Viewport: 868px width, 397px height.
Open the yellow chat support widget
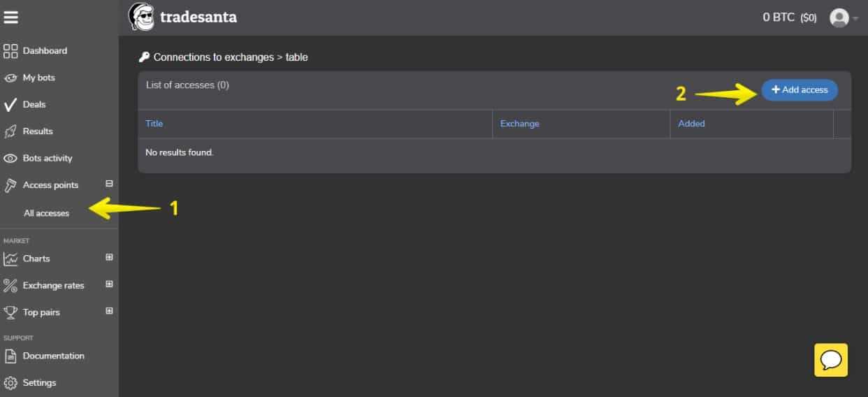(831, 360)
